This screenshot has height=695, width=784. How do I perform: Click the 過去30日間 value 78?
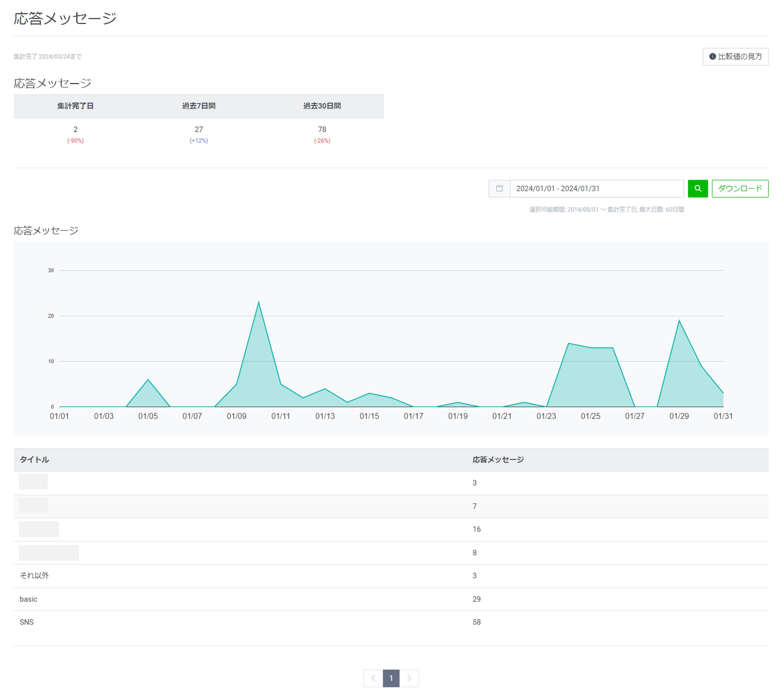(322, 130)
